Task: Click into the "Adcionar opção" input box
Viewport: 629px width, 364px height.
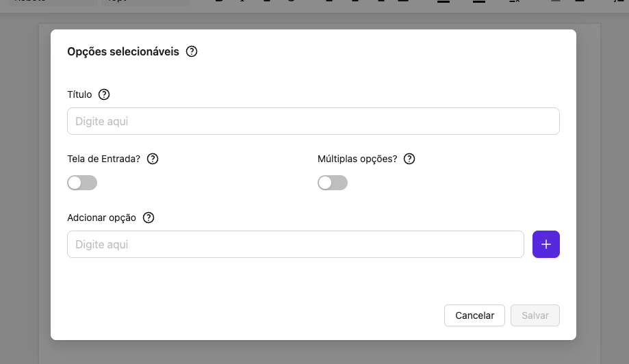Action: [x=295, y=244]
